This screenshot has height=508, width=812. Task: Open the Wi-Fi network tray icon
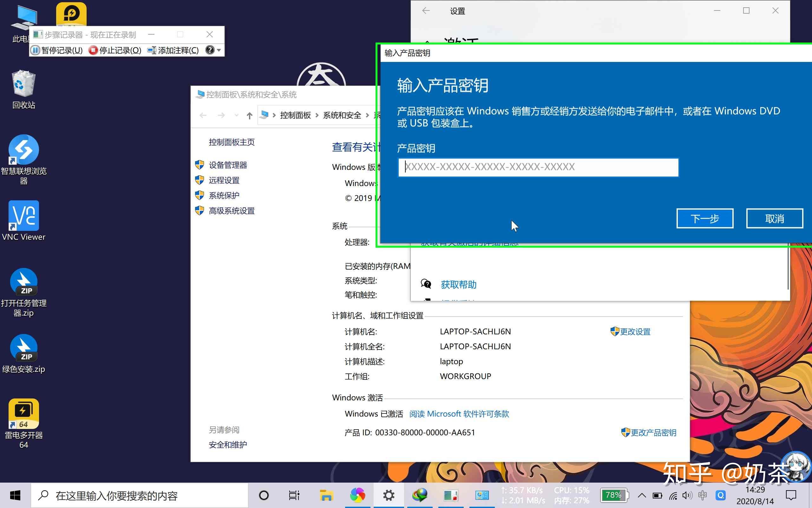pyautogui.click(x=673, y=495)
